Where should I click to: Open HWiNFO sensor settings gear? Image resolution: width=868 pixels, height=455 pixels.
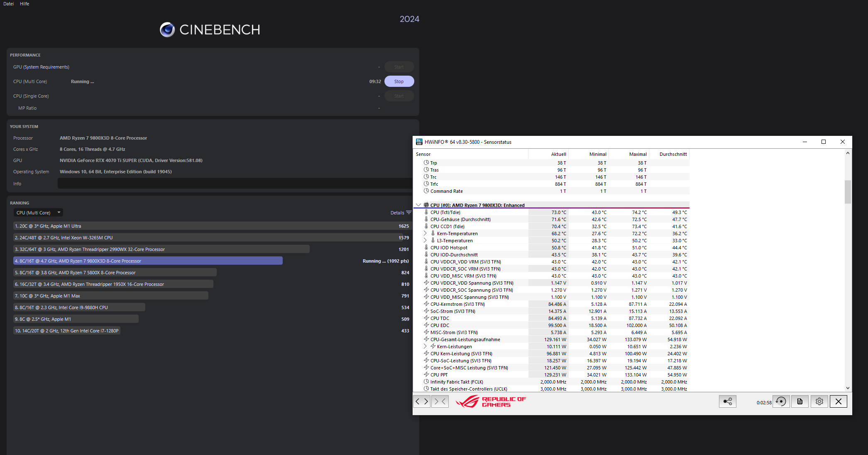pyautogui.click(x=819, y=401)
